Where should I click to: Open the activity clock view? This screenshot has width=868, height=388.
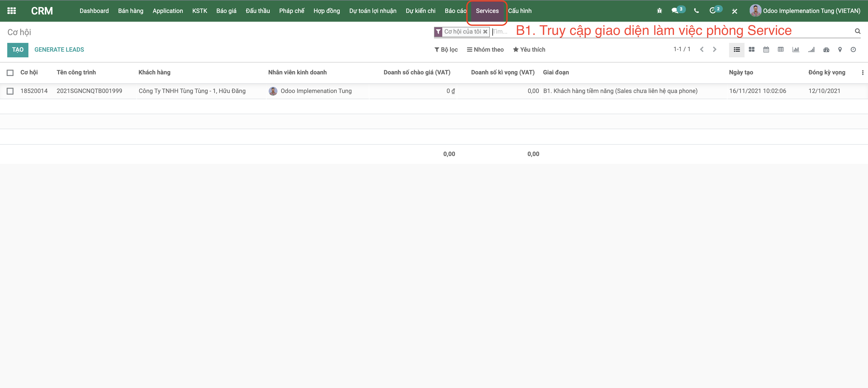853,50
